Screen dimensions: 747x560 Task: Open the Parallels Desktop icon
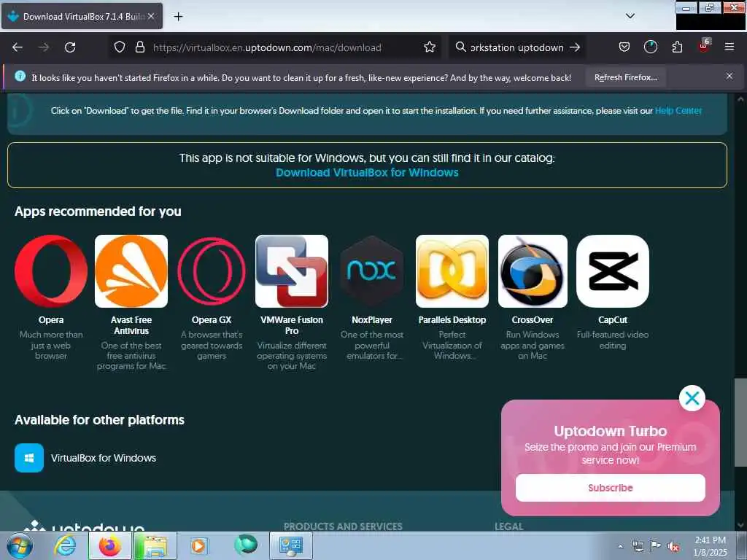click(452, 271)
